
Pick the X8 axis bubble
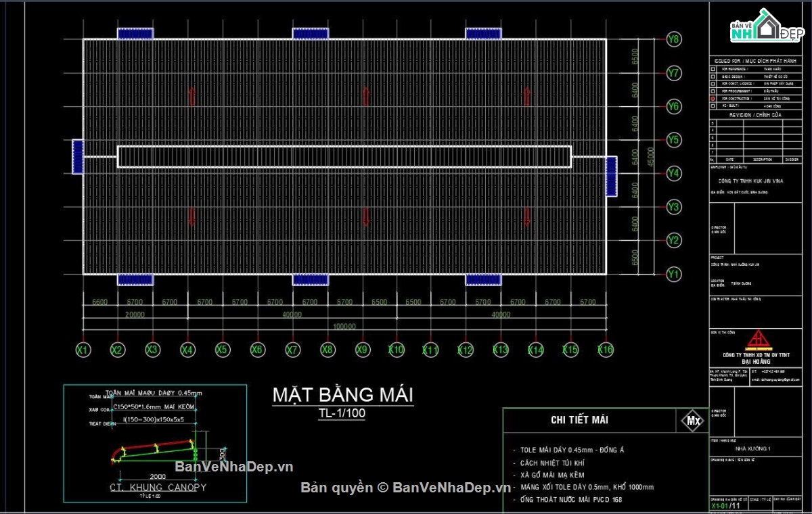pyautogui.click(x=328, y=350)
